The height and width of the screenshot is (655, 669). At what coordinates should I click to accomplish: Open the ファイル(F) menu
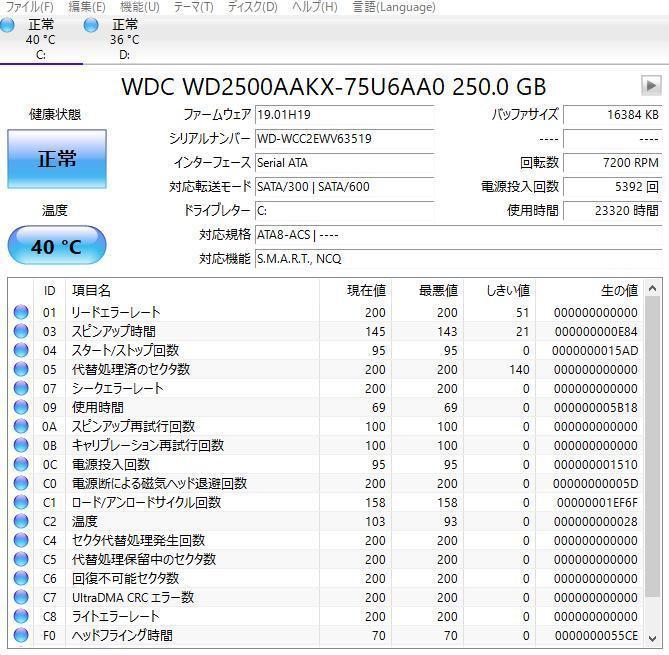[29, 7]
